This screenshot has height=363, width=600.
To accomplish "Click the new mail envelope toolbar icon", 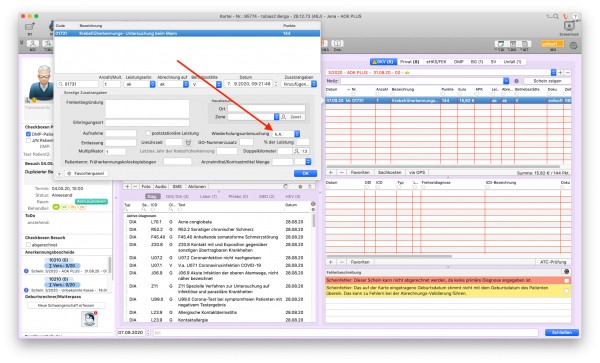I will point(29,27).
